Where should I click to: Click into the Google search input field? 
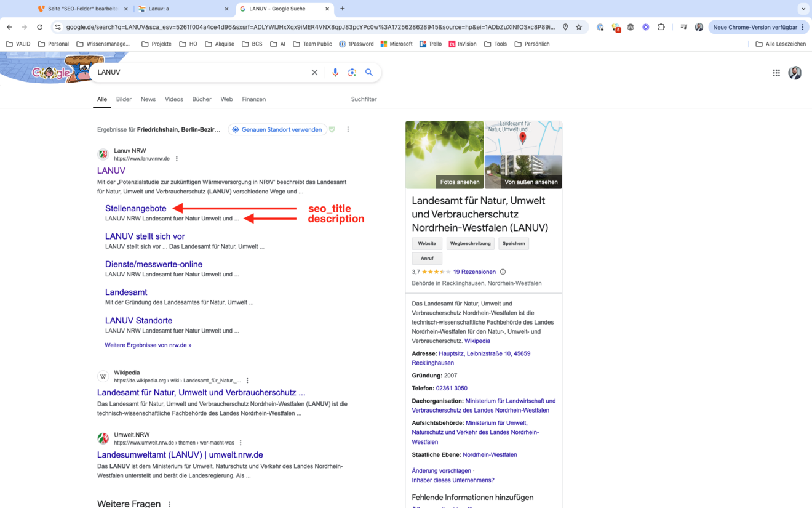pyautogui.click(x=202, y=72)
